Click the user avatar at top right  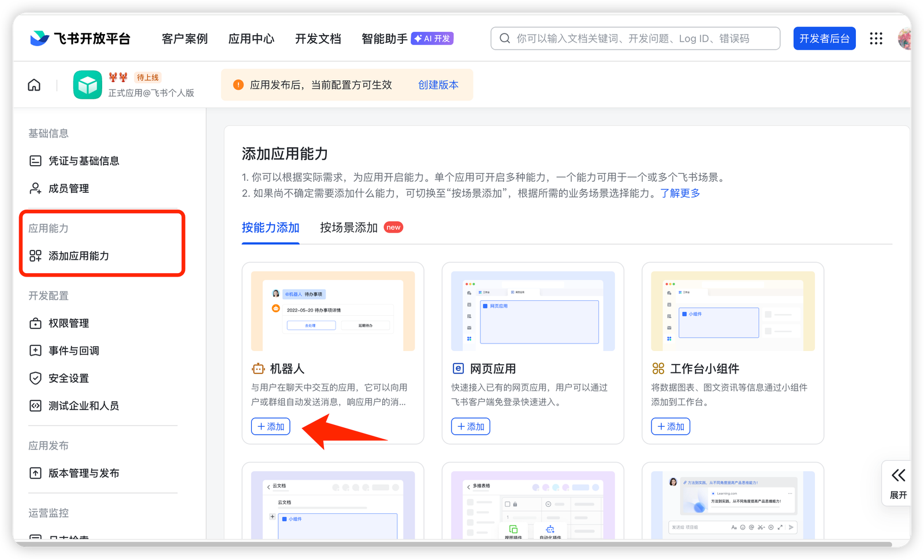(904, 39)
